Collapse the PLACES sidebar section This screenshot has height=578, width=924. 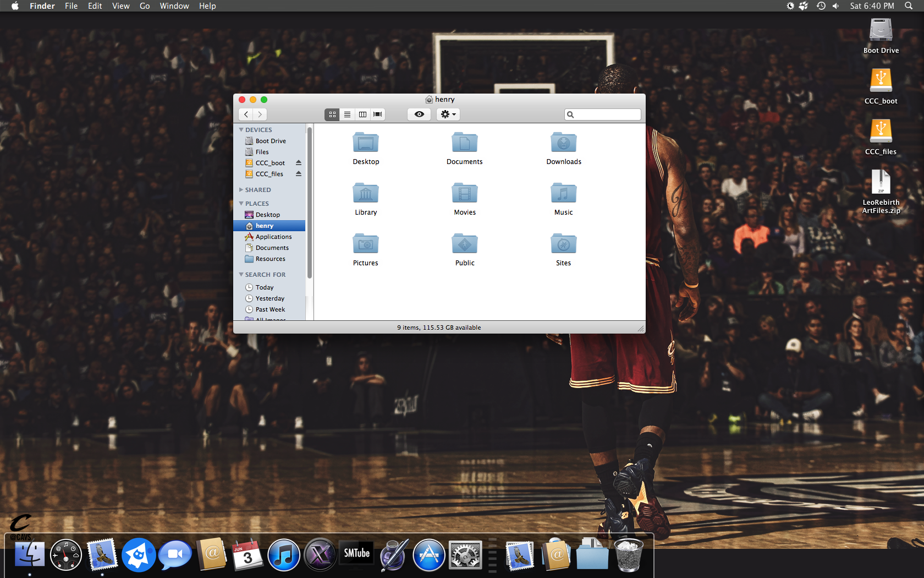241,204
